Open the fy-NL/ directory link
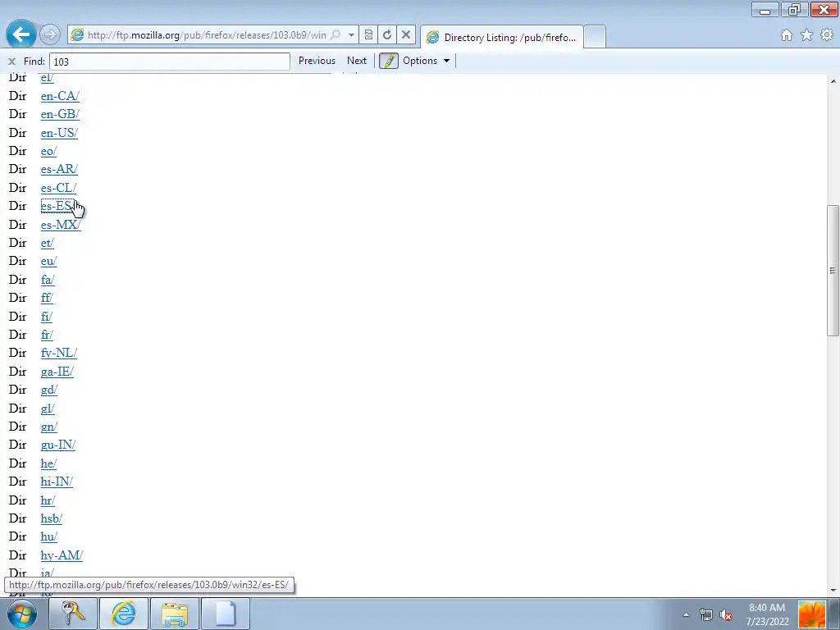 point(59,353)
